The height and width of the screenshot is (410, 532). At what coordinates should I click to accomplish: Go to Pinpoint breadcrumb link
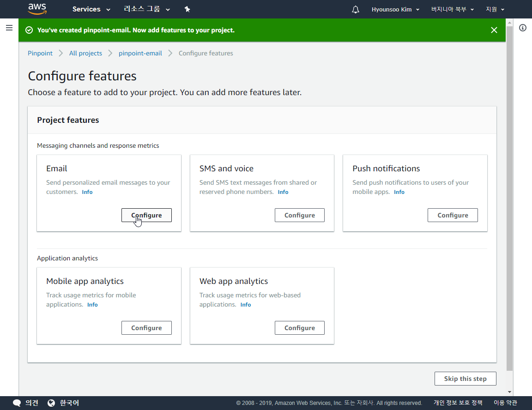(40, 53)
